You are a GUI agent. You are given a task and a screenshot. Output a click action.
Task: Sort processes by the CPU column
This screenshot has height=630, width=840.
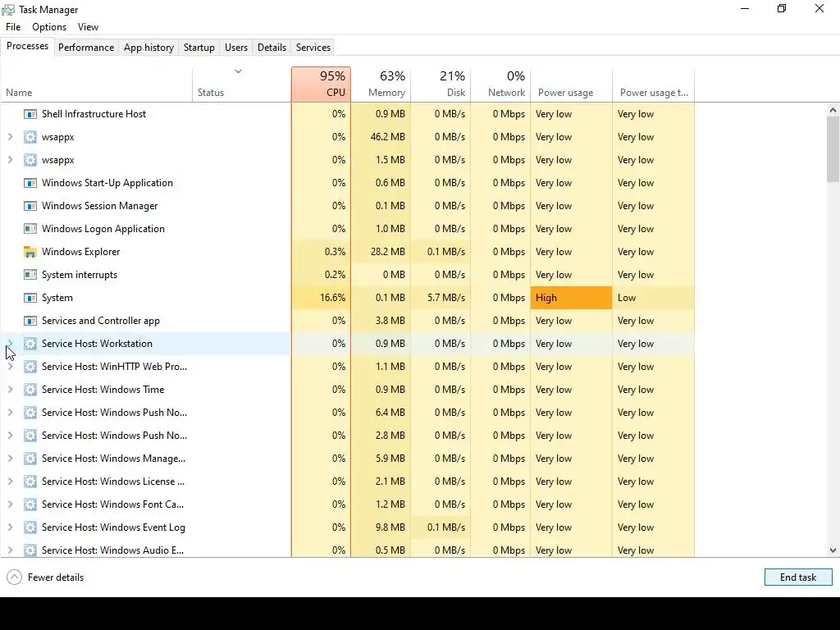pos(322,84)
